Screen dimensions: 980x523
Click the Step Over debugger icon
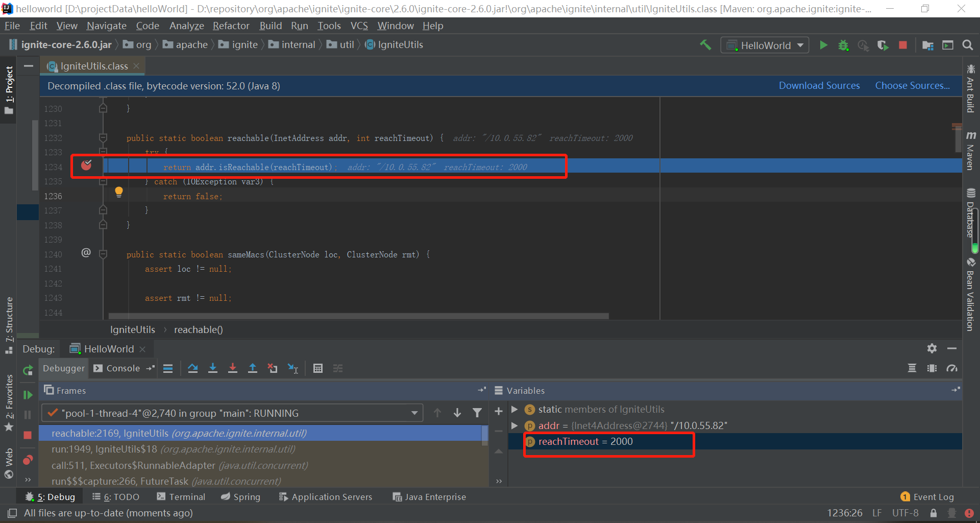click(192, 368)
